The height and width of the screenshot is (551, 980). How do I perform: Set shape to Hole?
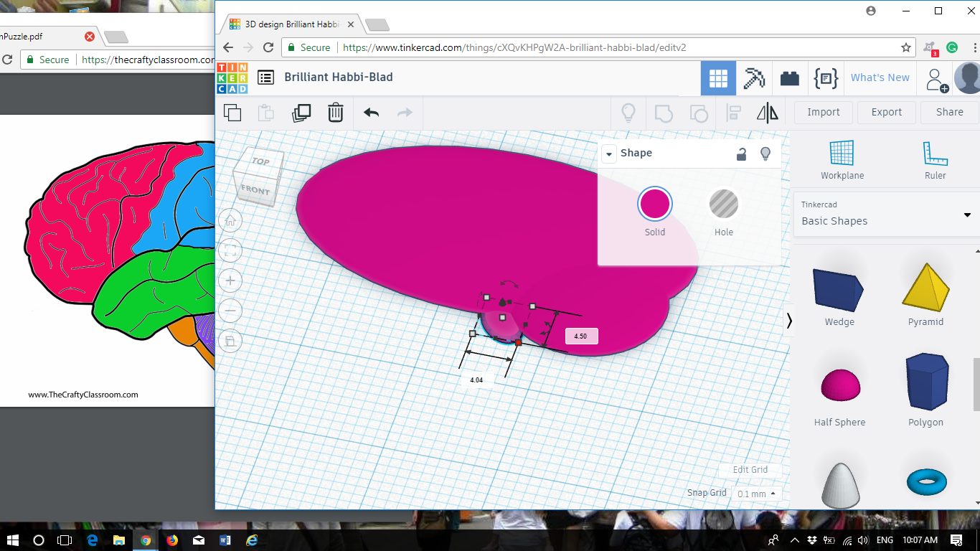click(x=724, y=204)
